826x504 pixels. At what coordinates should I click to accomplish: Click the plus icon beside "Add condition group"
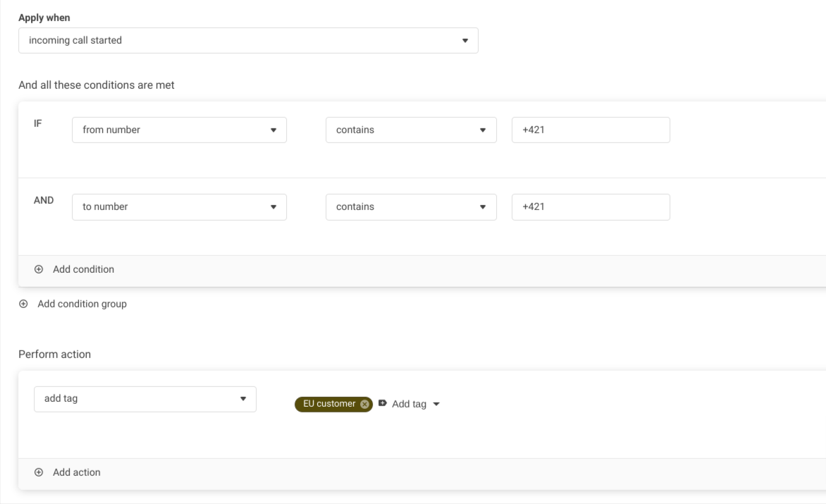pyautogui.click(x=23, y=305)
